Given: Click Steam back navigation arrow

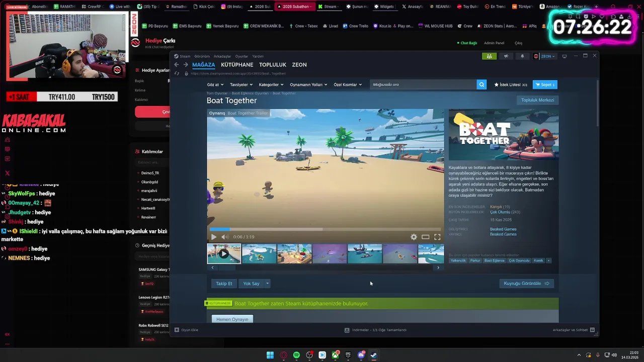Looking at the screenshot, I should (176, 65).
